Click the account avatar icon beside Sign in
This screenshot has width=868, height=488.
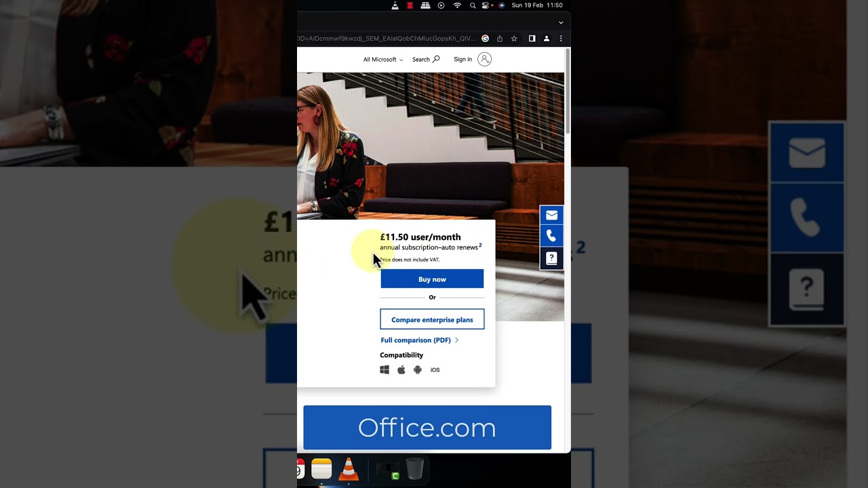coord(484,60)
